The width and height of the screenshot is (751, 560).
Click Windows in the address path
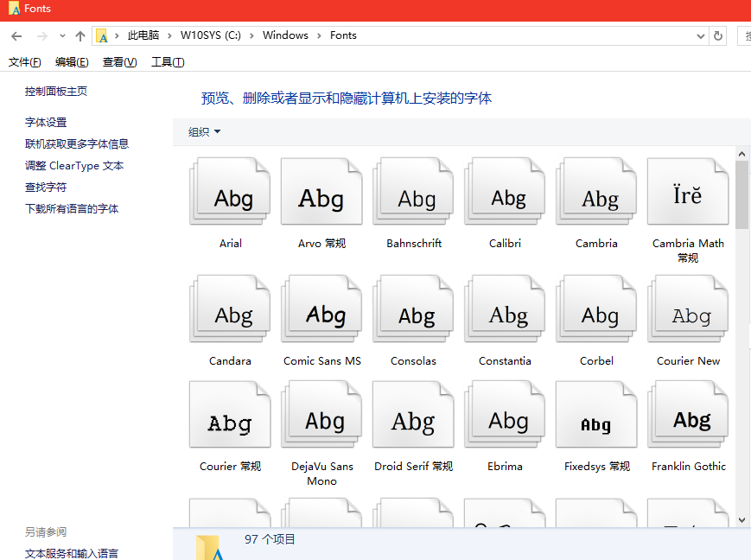point(285,35)
